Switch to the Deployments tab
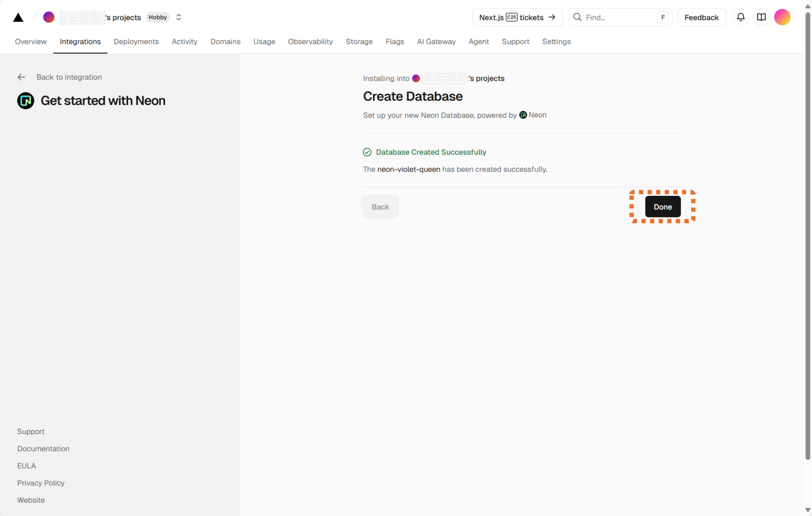The width and height of the screenshot is (812, 516). pyautogui.click(x=136, y=42)
